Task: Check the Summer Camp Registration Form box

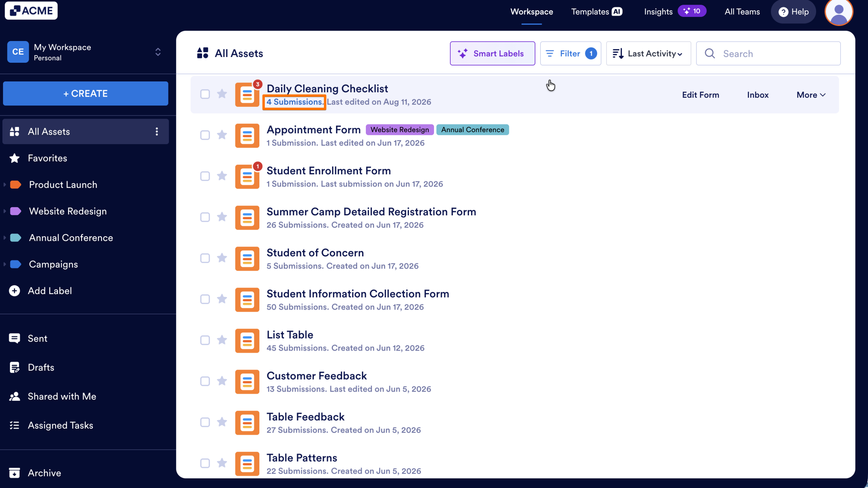Action: pyautogui.click(x=205, y=217)
